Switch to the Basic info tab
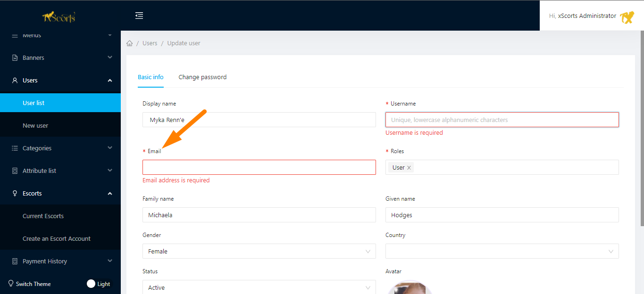 (x=151, y=77)
